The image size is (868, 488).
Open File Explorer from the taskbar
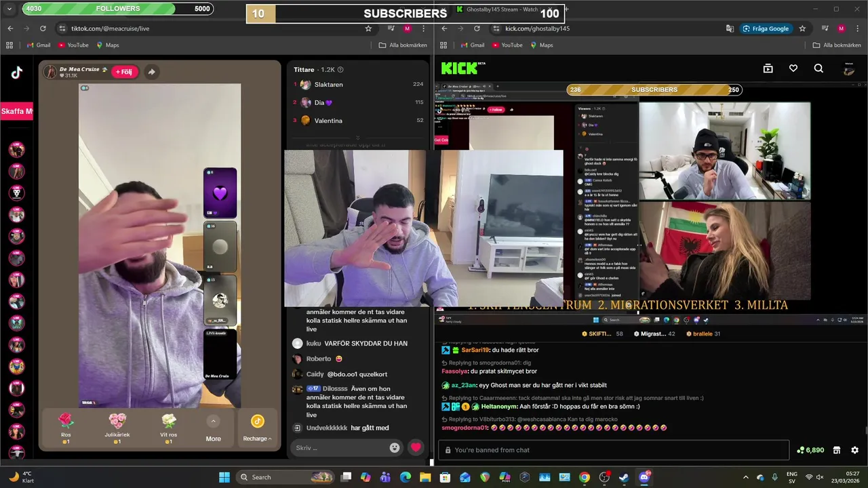pos(425,477)
